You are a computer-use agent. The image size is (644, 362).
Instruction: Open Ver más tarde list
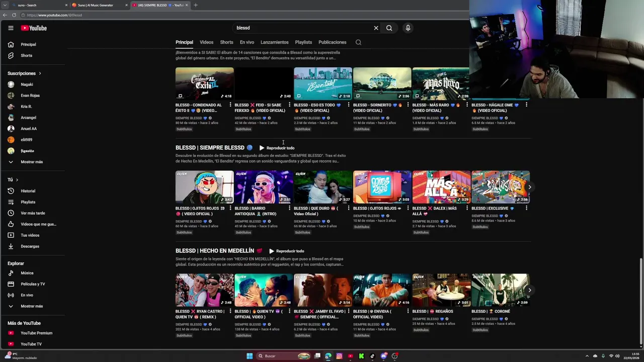point(32,213)
